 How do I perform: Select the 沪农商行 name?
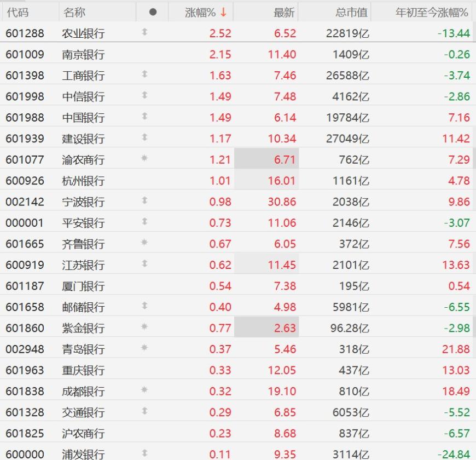[x=84, y=434]
